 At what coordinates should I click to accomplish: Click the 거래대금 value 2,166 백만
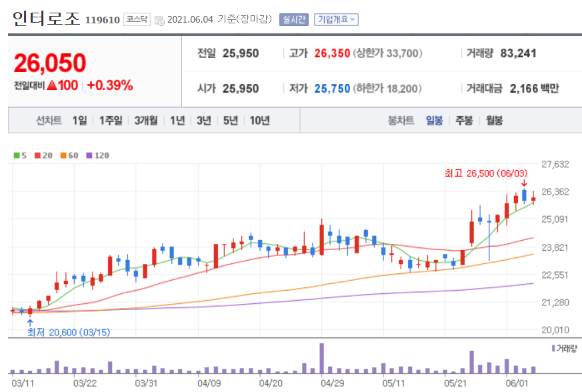pyautogui.click(x=534, y=89)
